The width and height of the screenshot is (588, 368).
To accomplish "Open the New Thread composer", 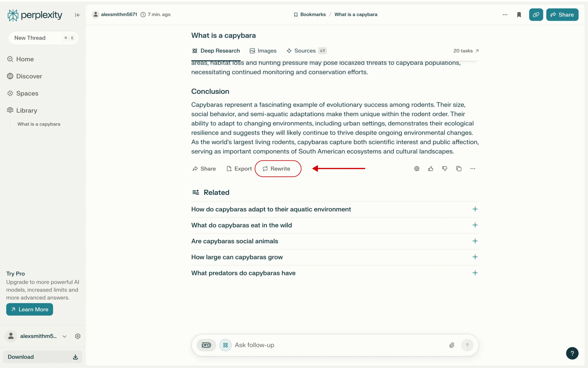I will coord(43,38).
